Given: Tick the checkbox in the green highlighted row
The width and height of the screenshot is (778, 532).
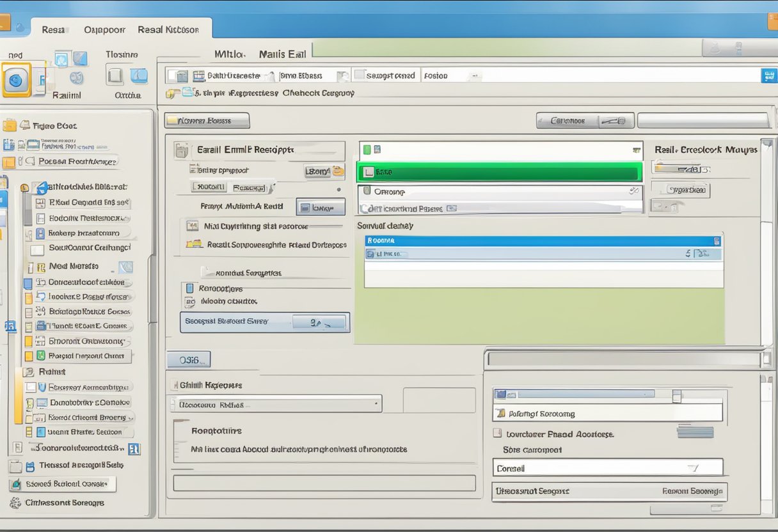Looking at the screenshot, I should 368,172.
